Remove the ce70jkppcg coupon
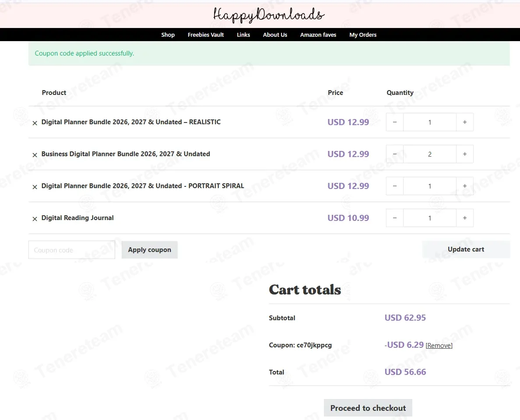The image size is (520, 420). tap(439, 346)
